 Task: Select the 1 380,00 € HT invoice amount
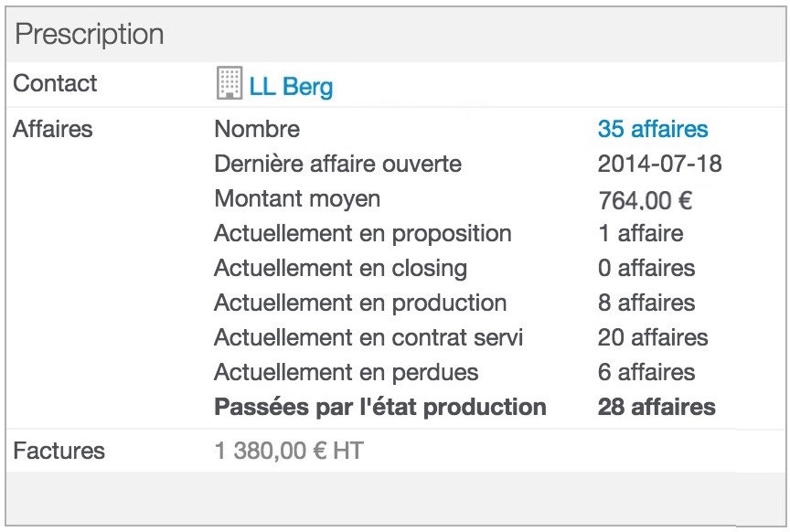(289, 451)
